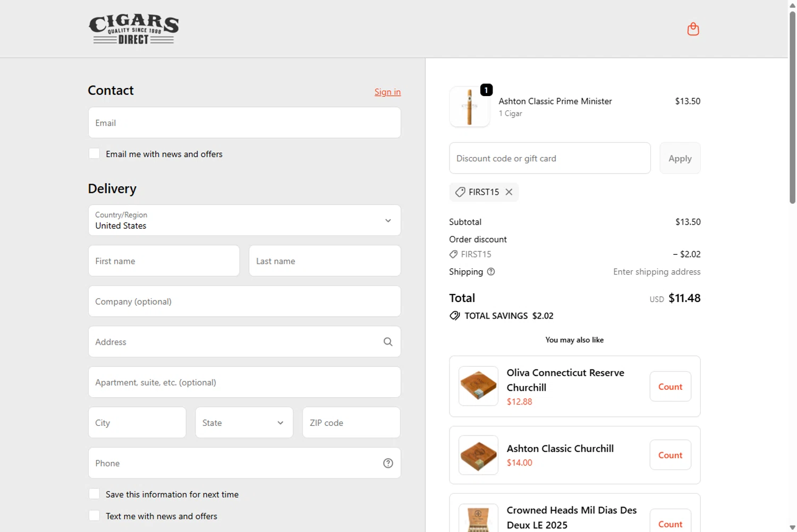Click the 'You may also like' heading
Image resolution: width=797 pixels, height=532 pixels.
point(574,340)
